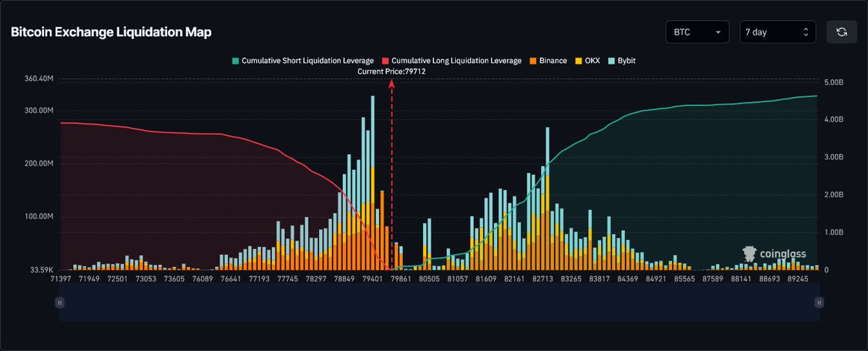Image resolution: width=868 pixels, height=351 pixels.
Task: Click x-axis label 78849
Action: 344,278
